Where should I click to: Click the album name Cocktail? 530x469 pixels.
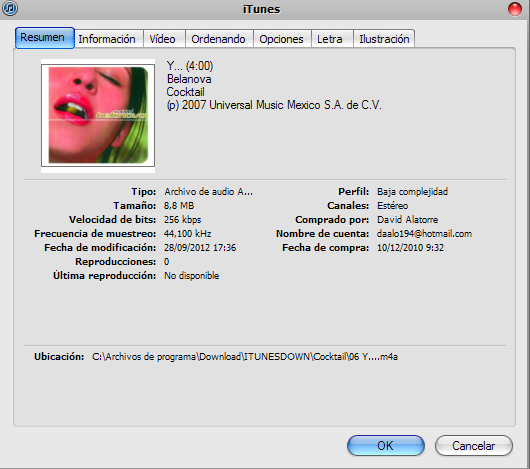pos(185,92)
